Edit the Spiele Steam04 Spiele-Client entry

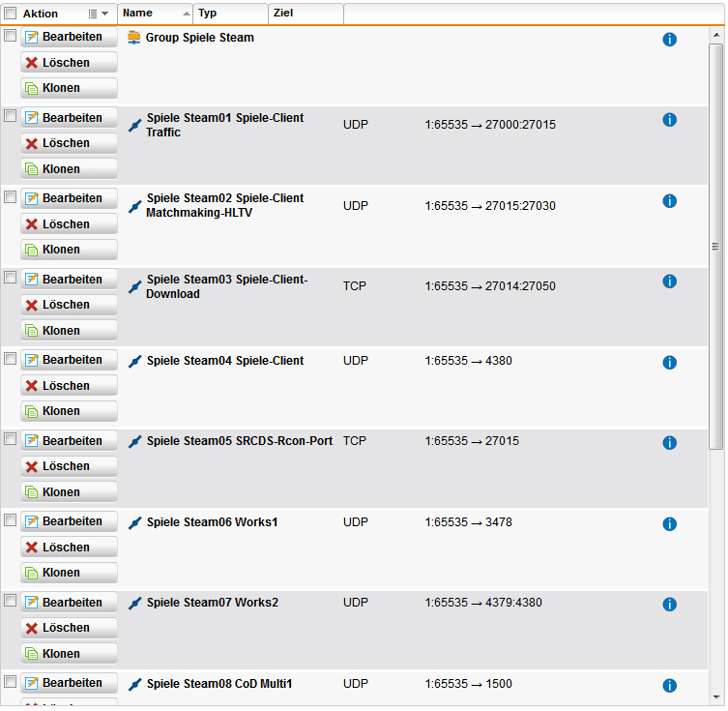[69, 360]
